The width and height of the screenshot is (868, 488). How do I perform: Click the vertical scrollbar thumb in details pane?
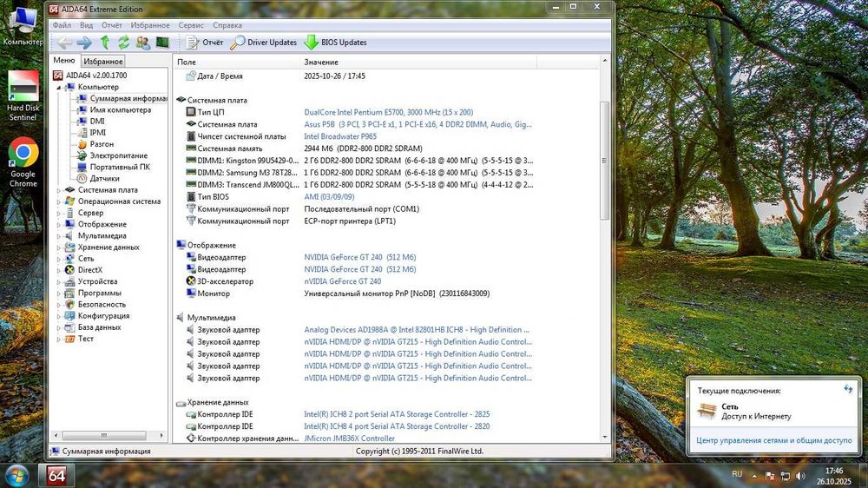[604, 161]
